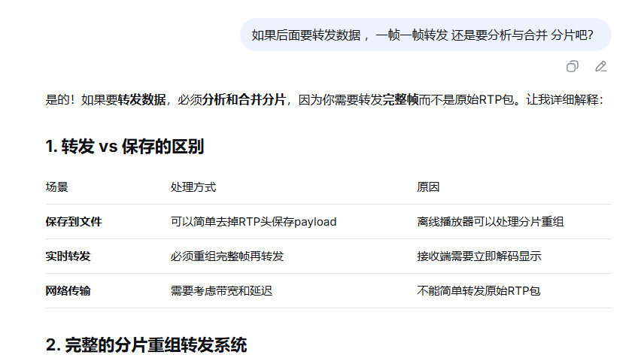The width and height of the screenshot is (644, 361).
Task: Click the copy icon below the user message
Action: pos(573,66)
